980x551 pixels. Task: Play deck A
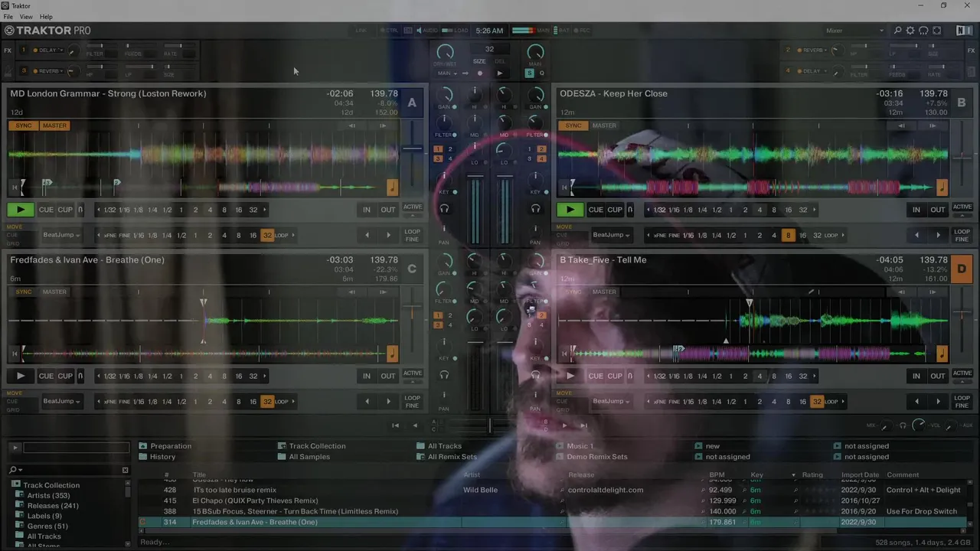21,210
